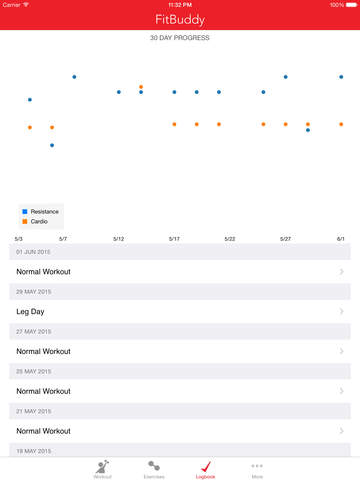360x480 pixels.
Task: Click the 6/1 axis label
Action: 340,239
